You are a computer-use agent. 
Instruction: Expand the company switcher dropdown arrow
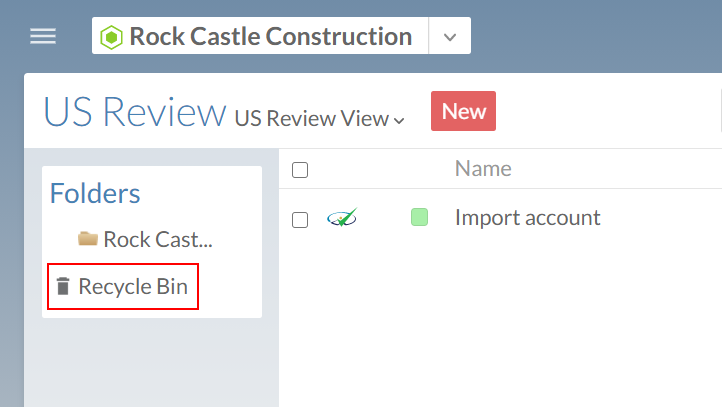pos(450,37)
